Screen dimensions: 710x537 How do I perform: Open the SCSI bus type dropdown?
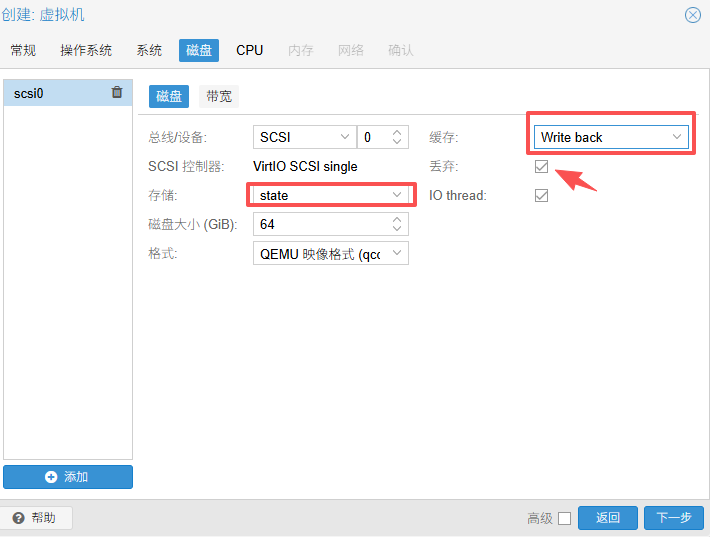(x=345, y=137)
